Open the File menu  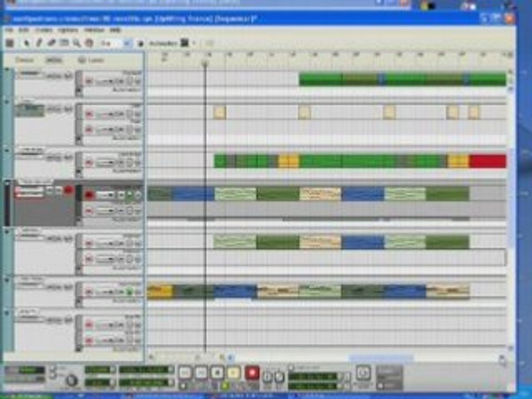click(9, 30)
